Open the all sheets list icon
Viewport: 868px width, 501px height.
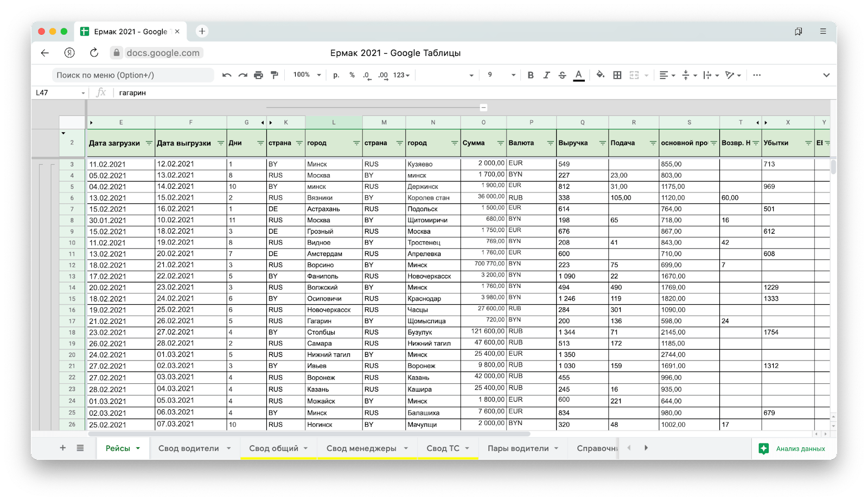pyautogui.click(x=80, y=448)
